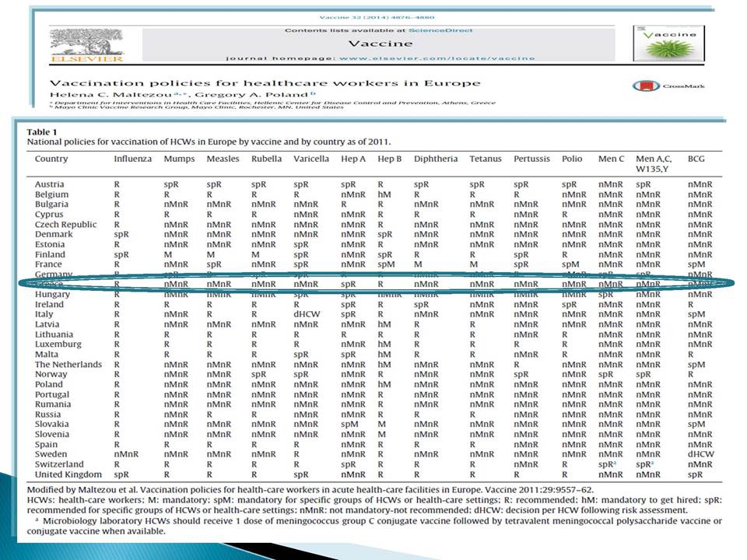Click the 'Hep B' column header
Viewport: 747px width, 560px height.
(x=390, y=159)
